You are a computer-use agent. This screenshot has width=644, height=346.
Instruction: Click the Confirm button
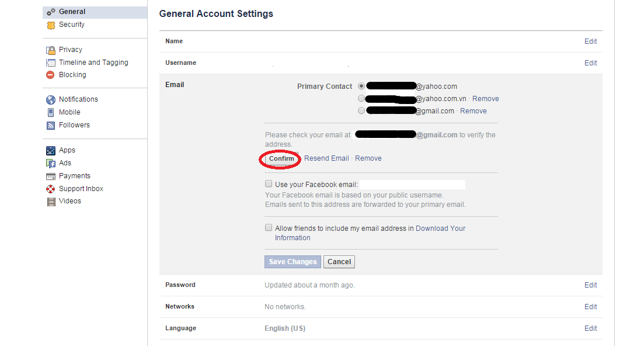(x=281, y=158)
